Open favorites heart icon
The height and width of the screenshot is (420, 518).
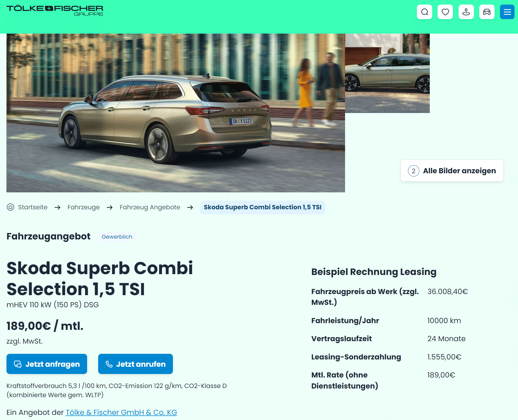445,12
